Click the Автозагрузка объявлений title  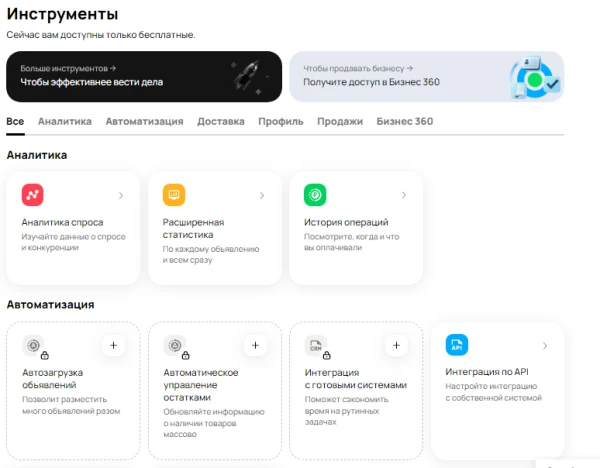(x=52, y=378)
